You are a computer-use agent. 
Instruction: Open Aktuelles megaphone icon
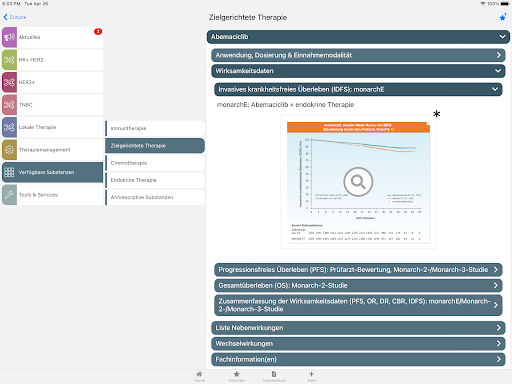point(9,37)
